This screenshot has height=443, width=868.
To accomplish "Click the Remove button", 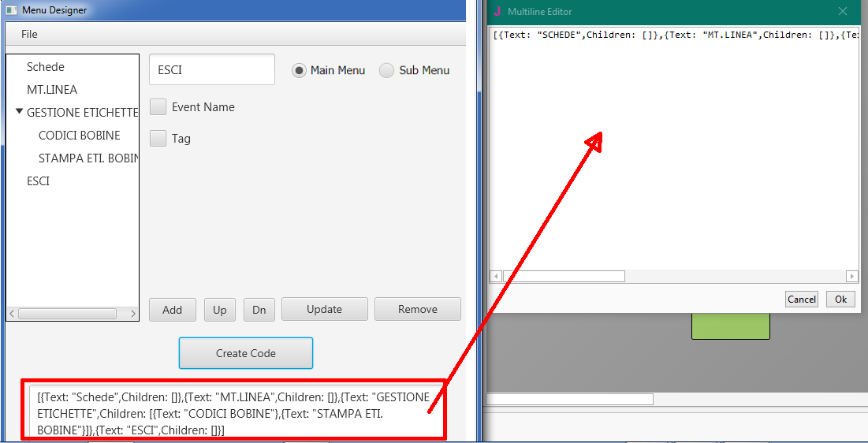I will click(x=418, y=310).
